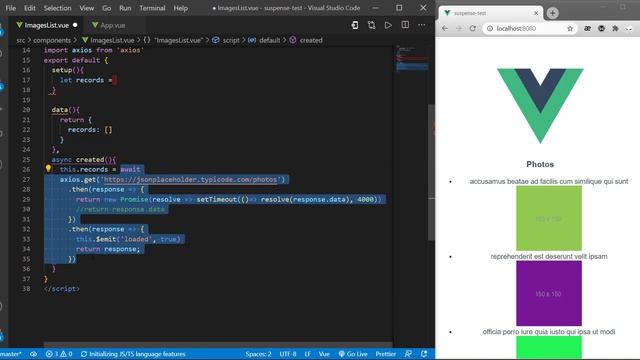
Task: Open the File menu
Action: click(11, 8)
